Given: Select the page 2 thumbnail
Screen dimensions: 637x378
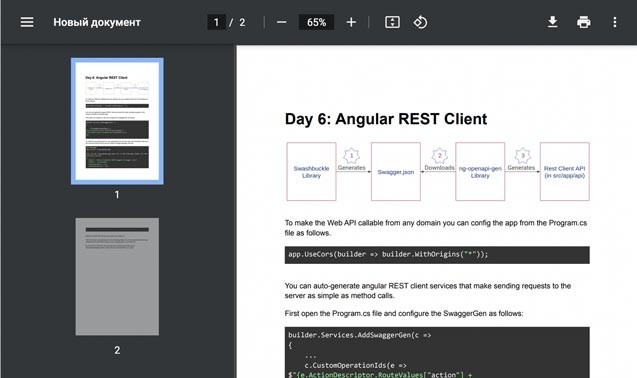Looking at the screenshot, I should [117, 277].
